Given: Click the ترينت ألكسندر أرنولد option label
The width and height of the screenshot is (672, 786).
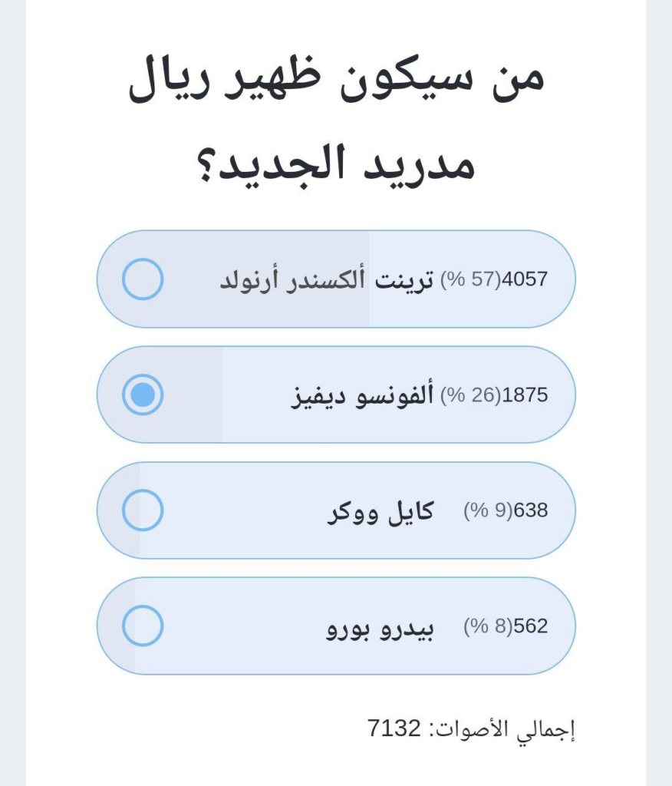Looking at the screenshot, I should 327,279.
